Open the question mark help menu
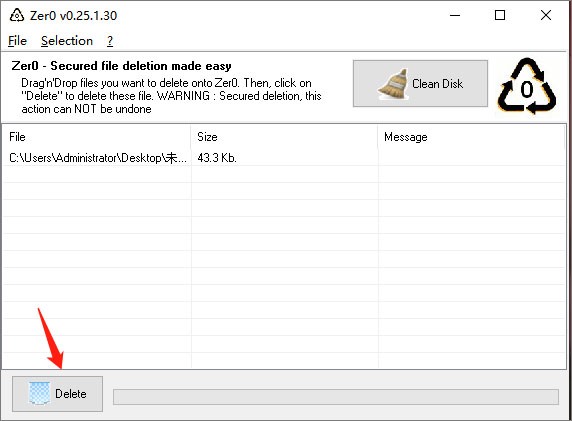 coord(110,41)
